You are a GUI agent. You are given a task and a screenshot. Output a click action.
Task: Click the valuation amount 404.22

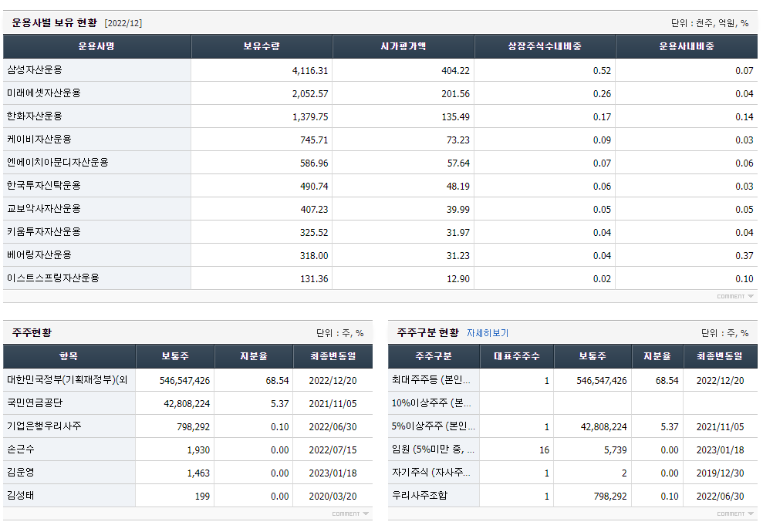point(455,70)
